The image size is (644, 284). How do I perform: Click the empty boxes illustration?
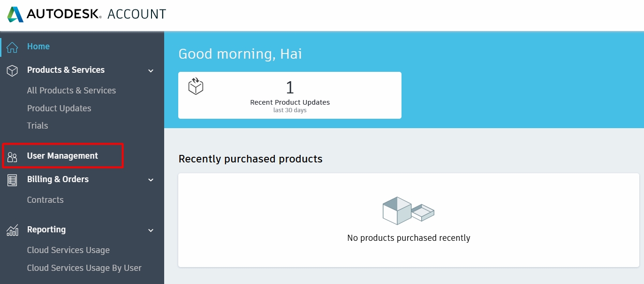click(408, 210)
